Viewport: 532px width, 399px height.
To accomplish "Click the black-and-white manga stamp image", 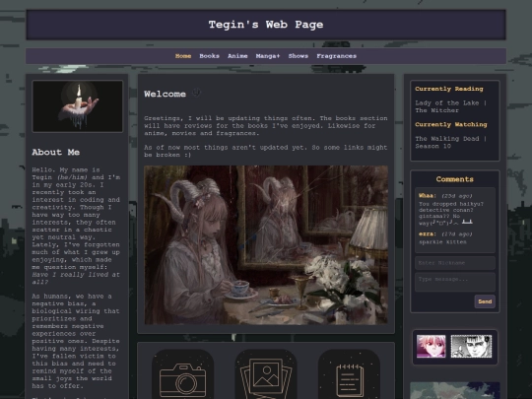I will point(471,347).
